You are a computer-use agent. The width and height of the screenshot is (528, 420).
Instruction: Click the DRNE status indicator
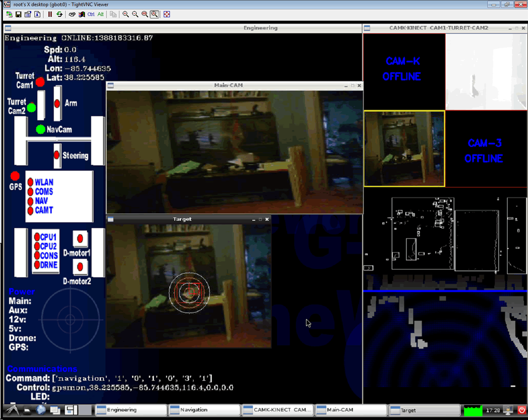pos(37,265)
